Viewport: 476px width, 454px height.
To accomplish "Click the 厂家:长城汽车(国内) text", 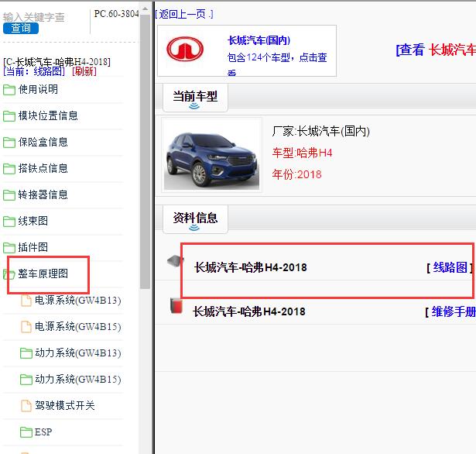I will coord(321,132).
